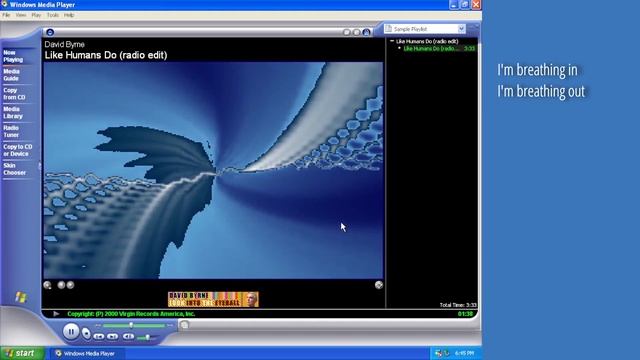640x360 pixels.
Task: View the visualization in full screen
Action: point(379,285)
